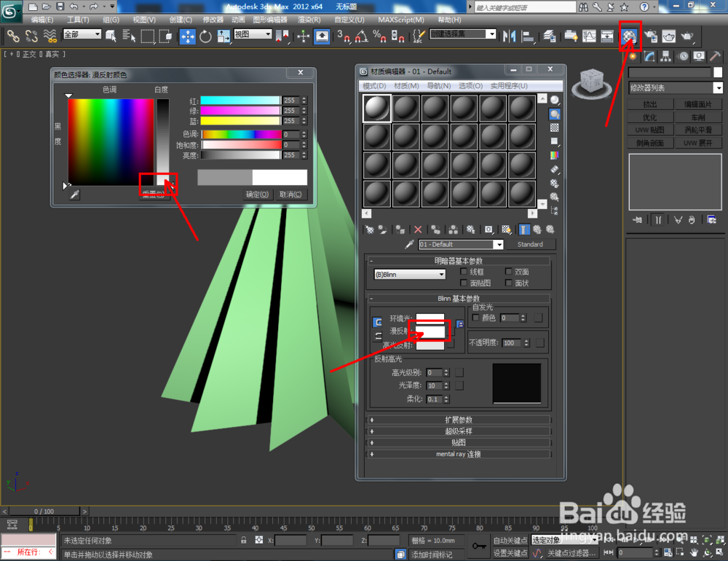Toggle Percent Snap icon
The image size is (728, 561).
click(379, 36)
